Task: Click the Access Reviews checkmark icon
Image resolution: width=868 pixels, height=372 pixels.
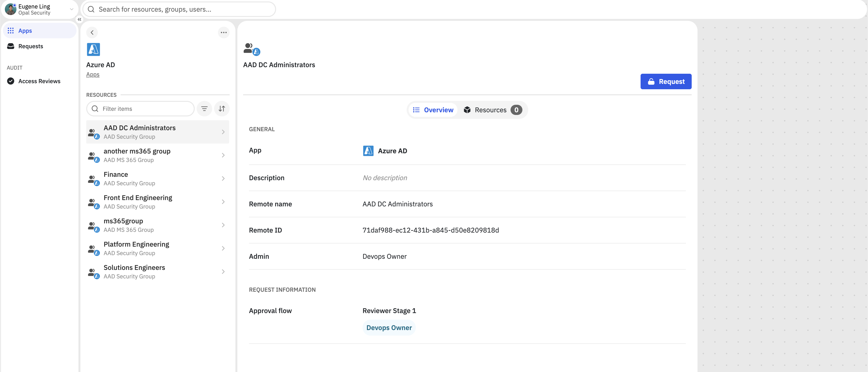Action: [x=11, y=81]
